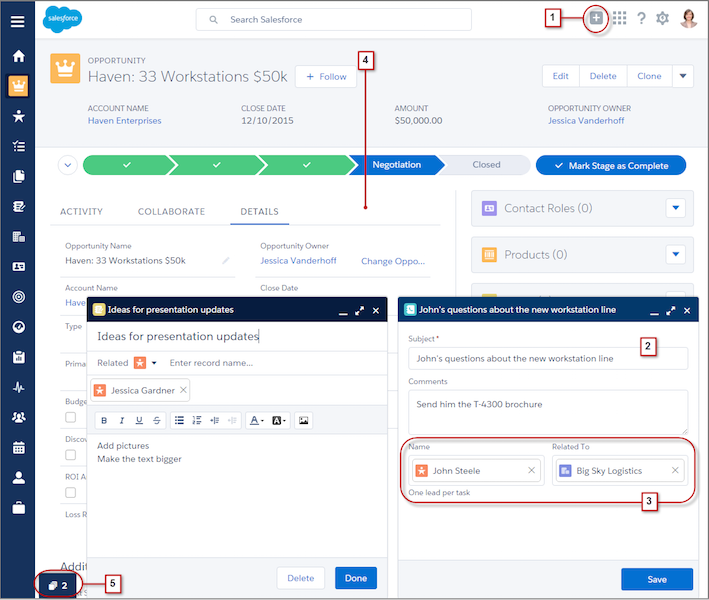This screenshot has width=709, height=600.
Task: Apply underline formatting in note editor
Action: click(x=139, y=420)
